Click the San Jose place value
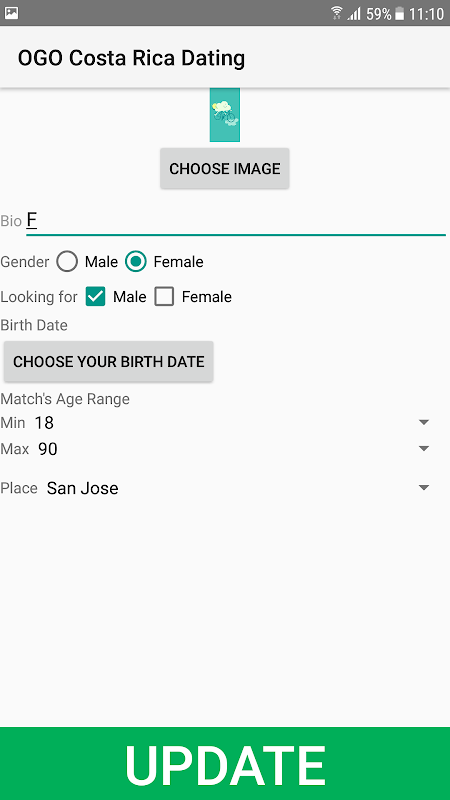 click(x=83, y=488)
